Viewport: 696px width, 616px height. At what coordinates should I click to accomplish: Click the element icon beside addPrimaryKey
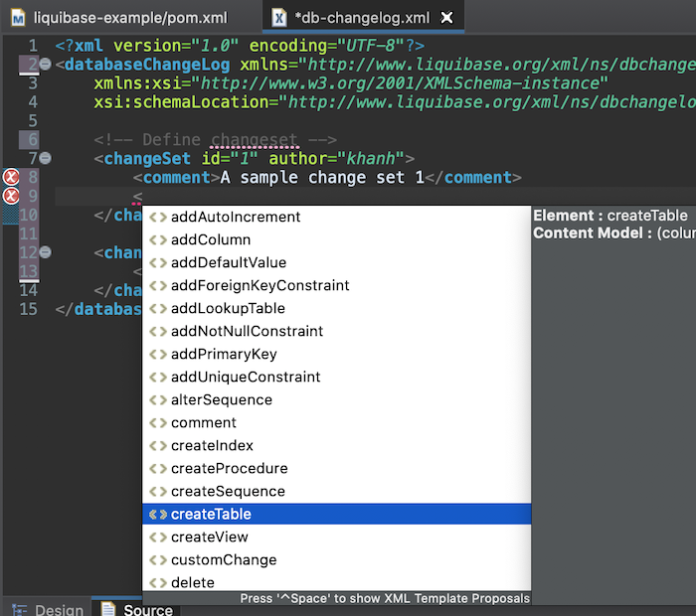click(x=158, y=354)
